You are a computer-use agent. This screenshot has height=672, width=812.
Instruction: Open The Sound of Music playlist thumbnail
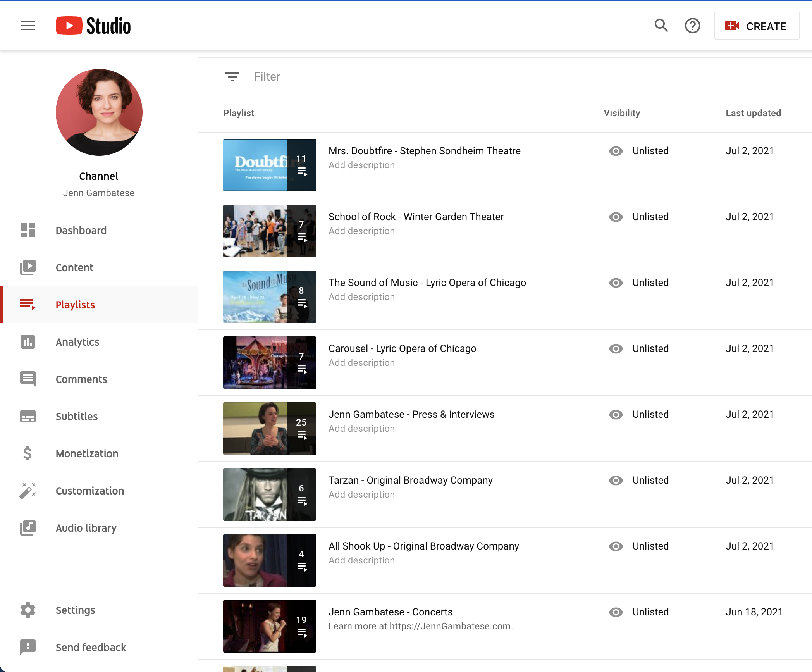(x=270, y=297)
